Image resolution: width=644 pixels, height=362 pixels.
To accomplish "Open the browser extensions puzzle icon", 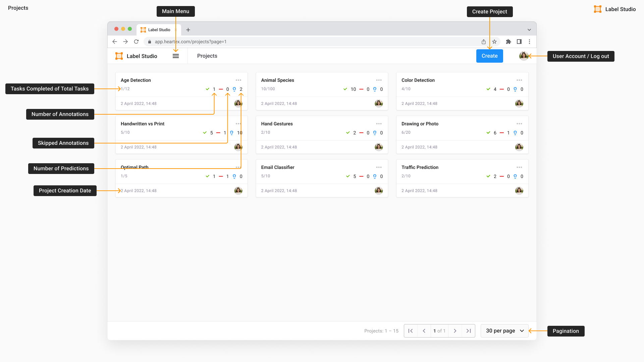I will [508, 42].
